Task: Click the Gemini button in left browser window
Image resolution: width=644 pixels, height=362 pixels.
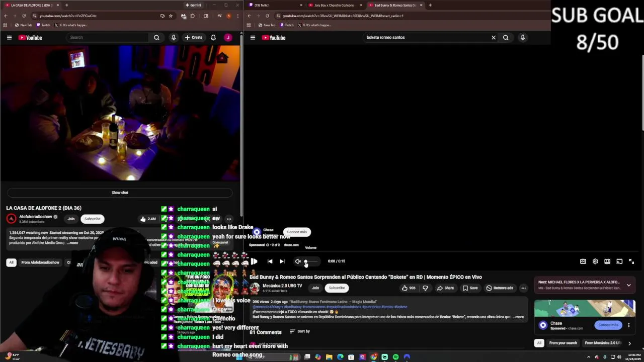Action: [x=193, y=5]
